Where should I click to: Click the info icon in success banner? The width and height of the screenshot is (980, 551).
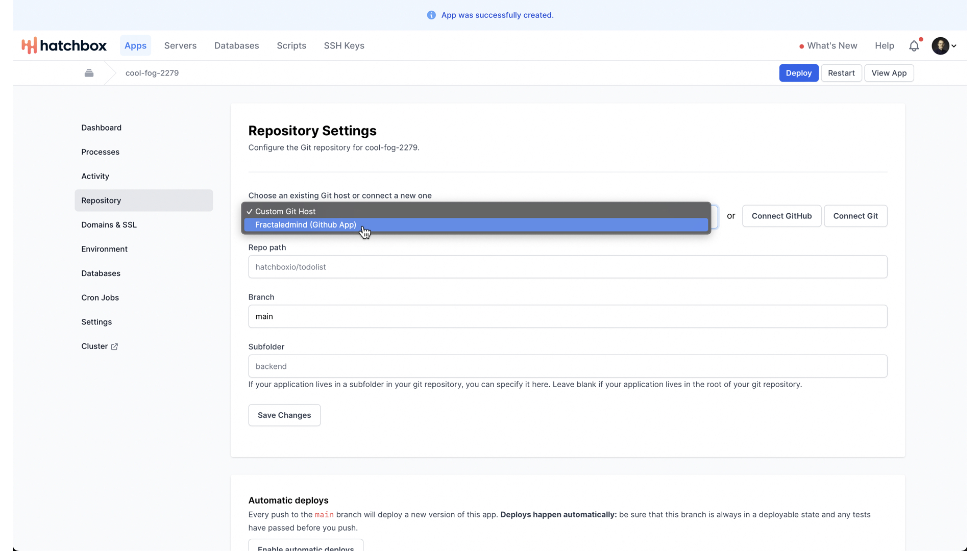pyautogui.click(x=431, y=15)
